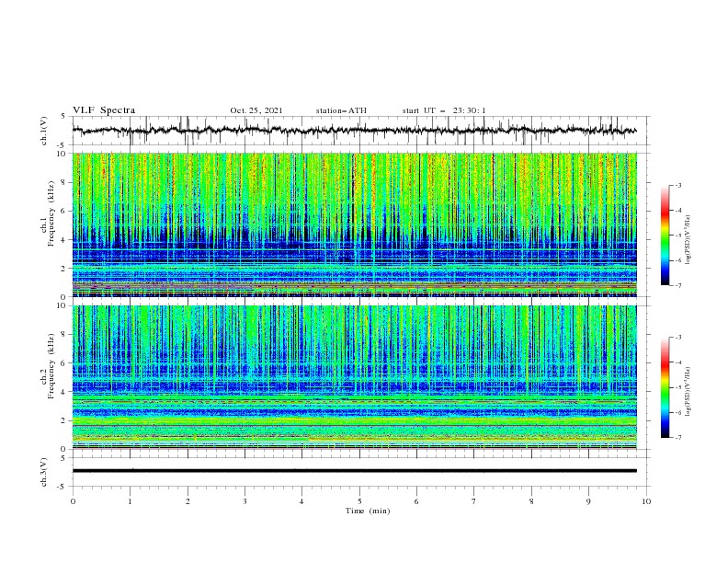The image size is (728, 563).
Task: Click the "VLF Spectra" plot title
Action: tap(104, 110)
